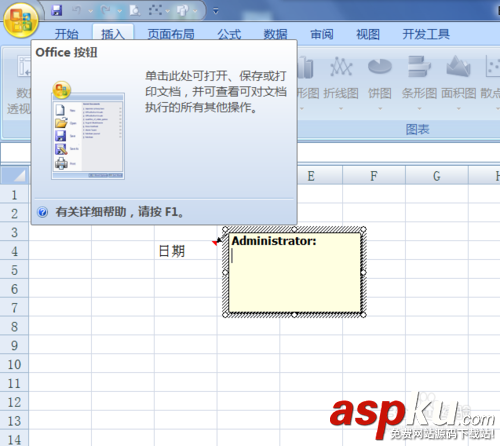Image resolution: width=500 pixels, height=446 pixels.
Task: Select row 11 header
Action: (14, 383)
